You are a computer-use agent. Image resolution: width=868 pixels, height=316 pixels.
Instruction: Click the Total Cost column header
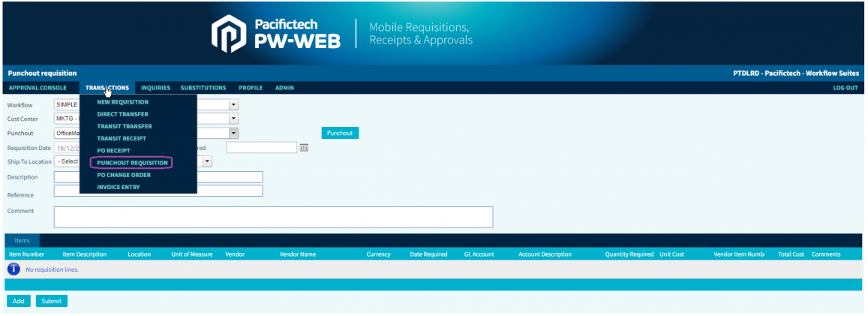click(x=791, y=254)
